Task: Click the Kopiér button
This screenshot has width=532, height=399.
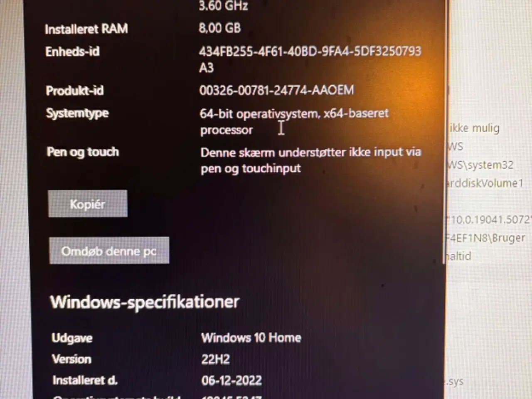Action: 88,204
